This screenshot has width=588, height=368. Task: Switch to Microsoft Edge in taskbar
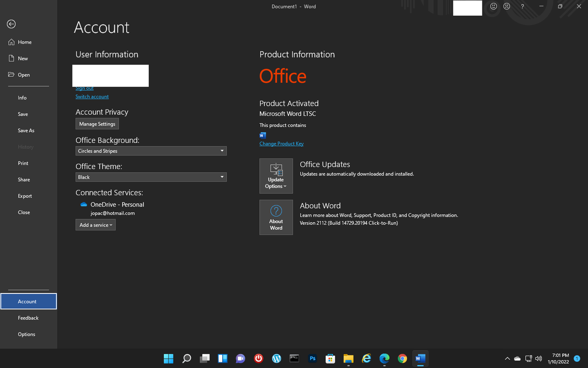[x=384, y=358]
